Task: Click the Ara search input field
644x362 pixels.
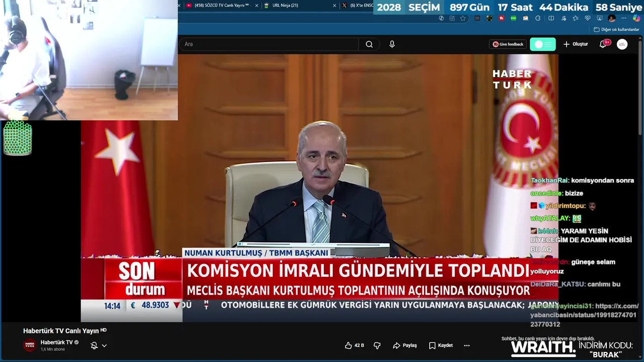Action: click(269, 44)
